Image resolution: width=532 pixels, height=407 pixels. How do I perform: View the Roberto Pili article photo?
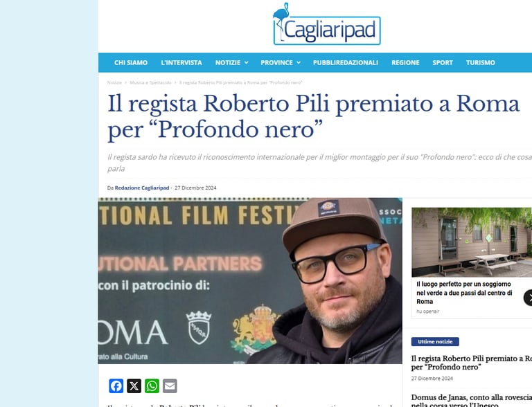point(250,281)
